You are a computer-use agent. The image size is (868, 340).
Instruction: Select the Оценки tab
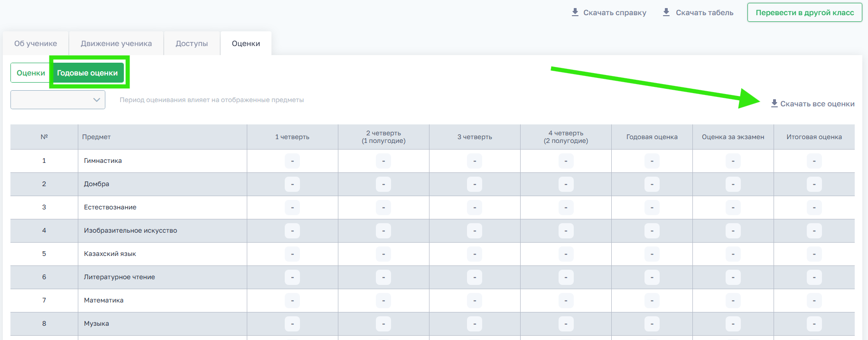246,43
